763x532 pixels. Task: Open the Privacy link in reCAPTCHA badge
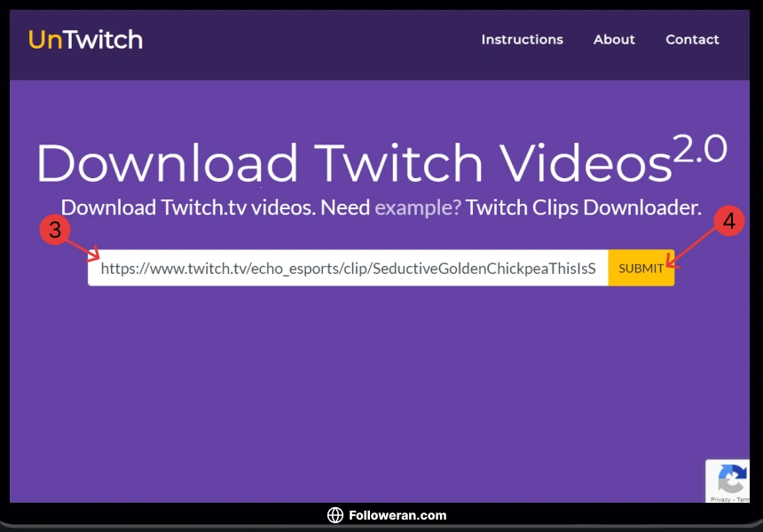(x=720, y=499)
